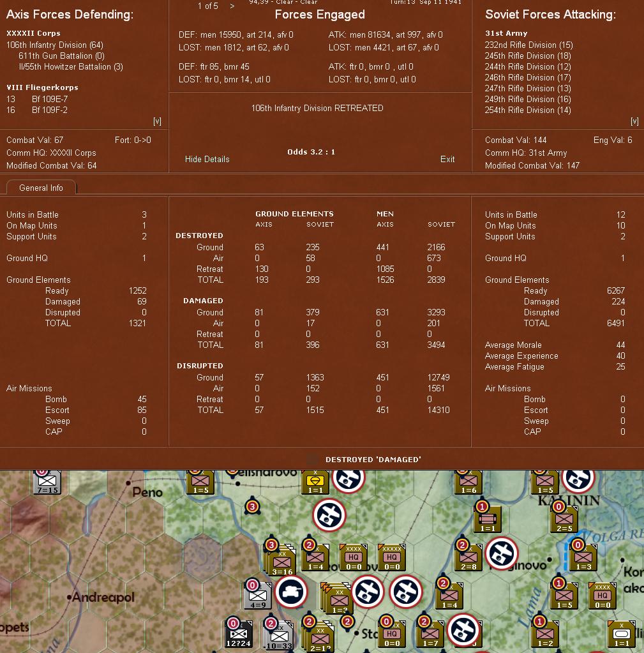Screen dimensions: 644x653
Task: Click 106th Infantry Division RETREATED message
Action: 317,109
